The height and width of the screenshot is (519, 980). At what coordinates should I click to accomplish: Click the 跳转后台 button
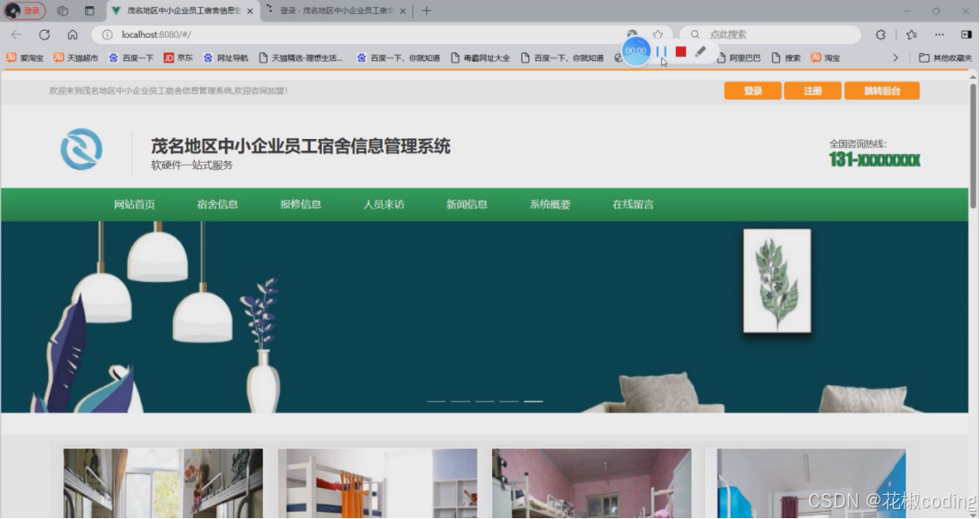click(x=882, y=90)
